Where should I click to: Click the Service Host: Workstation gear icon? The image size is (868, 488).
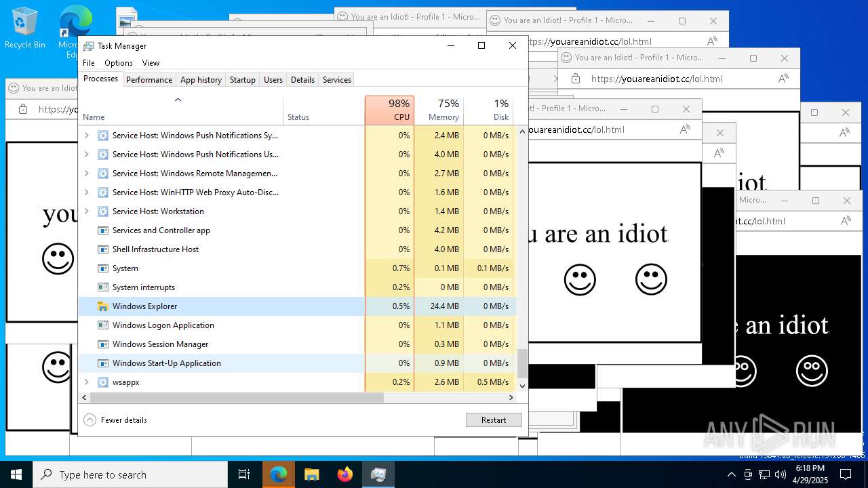(103, 211)
